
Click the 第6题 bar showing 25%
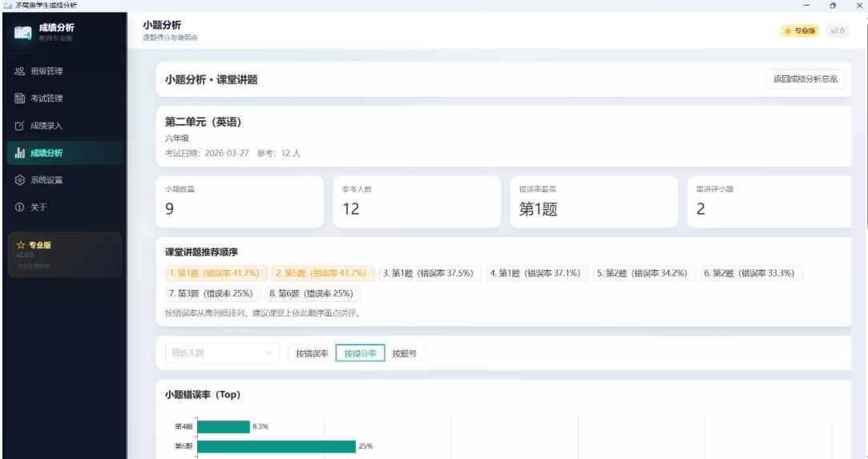[x=277, y=446]
